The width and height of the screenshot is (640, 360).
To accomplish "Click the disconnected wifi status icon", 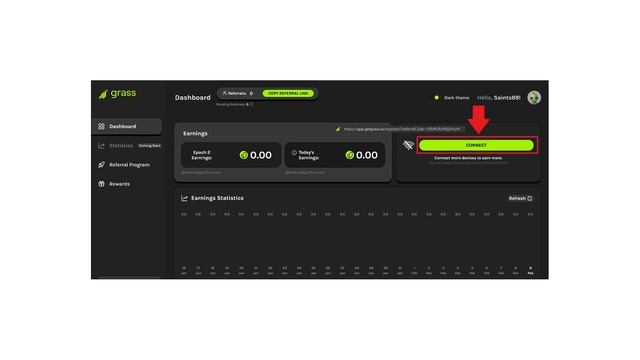I will click(408, 145).
